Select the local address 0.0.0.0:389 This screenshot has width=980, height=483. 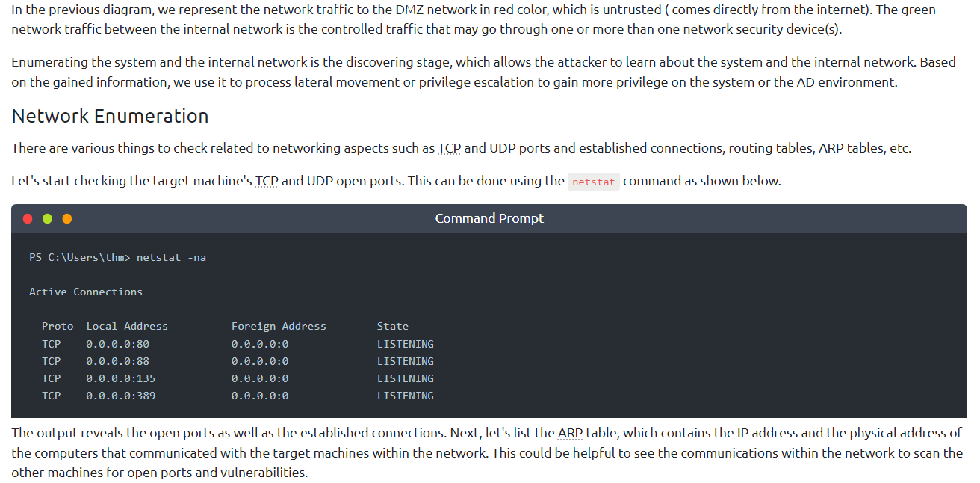pyautogui.click(x=121, y=396)
